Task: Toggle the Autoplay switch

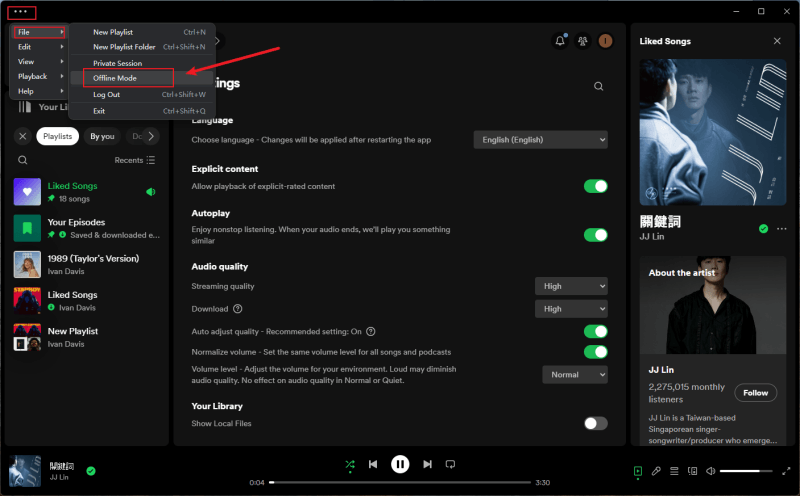Action: pyautogui.click(x=595, y=235)
